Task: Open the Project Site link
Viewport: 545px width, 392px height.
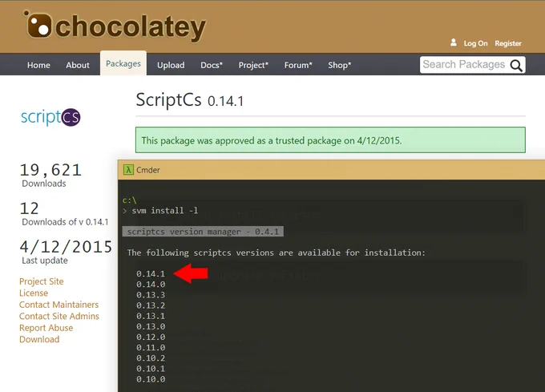Action: [42, 281]
